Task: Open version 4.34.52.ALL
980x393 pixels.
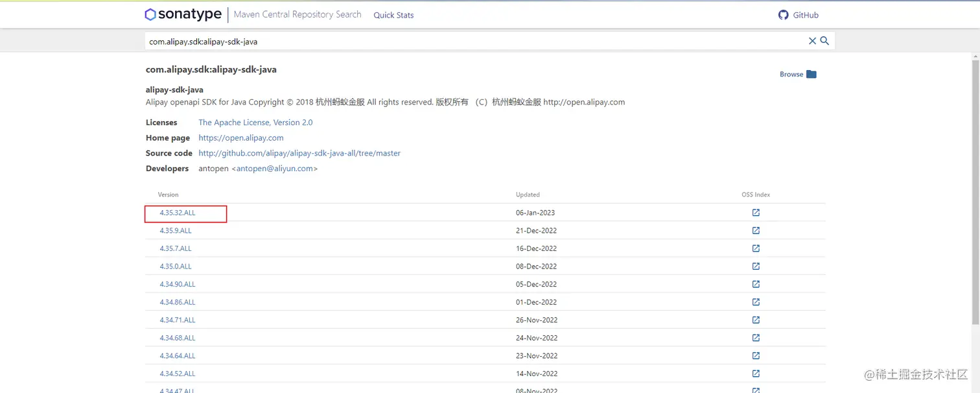Action: [178, 374]
